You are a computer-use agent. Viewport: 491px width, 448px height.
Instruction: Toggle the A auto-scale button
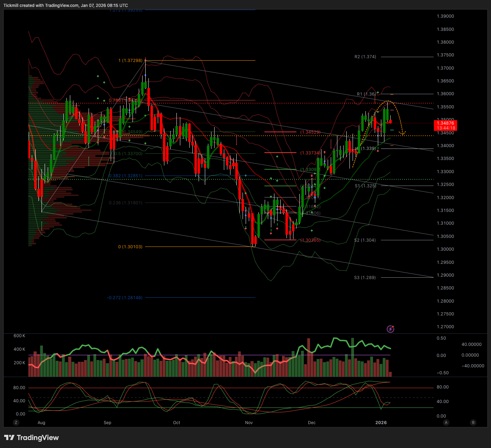(x=446, y=422)
